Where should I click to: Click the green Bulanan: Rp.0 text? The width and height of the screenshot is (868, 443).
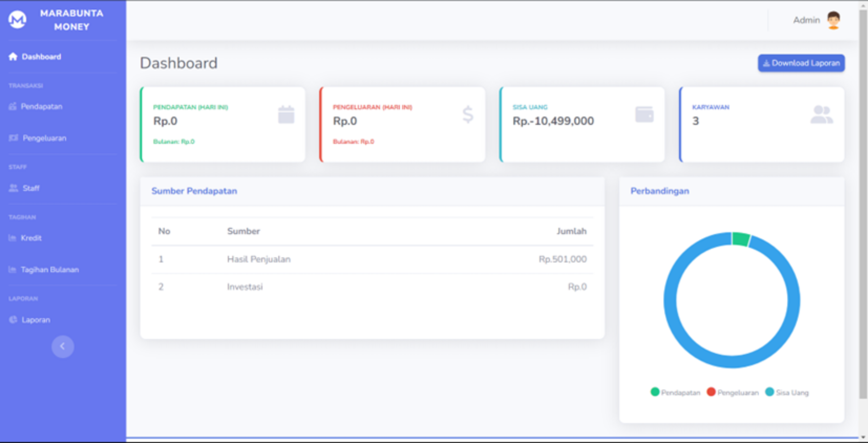click(174, 142)
